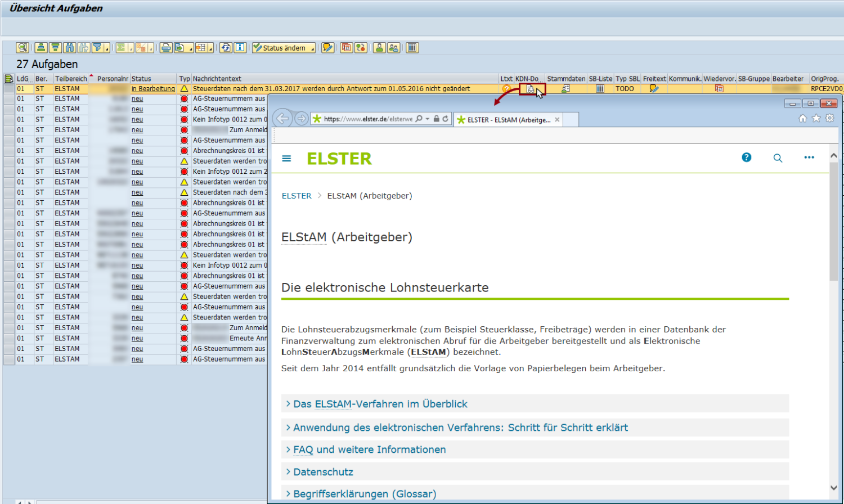844x504 pixels.
Task: Open Find binoculars in SAP toolbar
Action: [69, 48]
